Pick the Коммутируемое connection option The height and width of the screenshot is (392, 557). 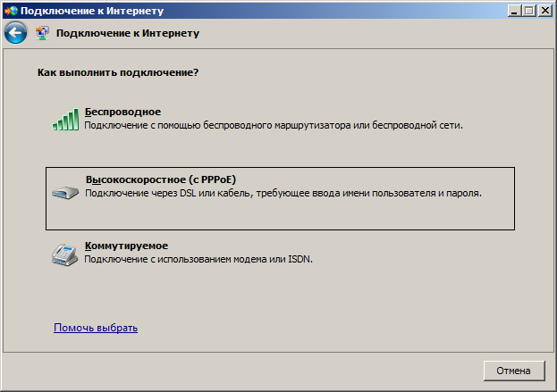(x=126, y=246)
